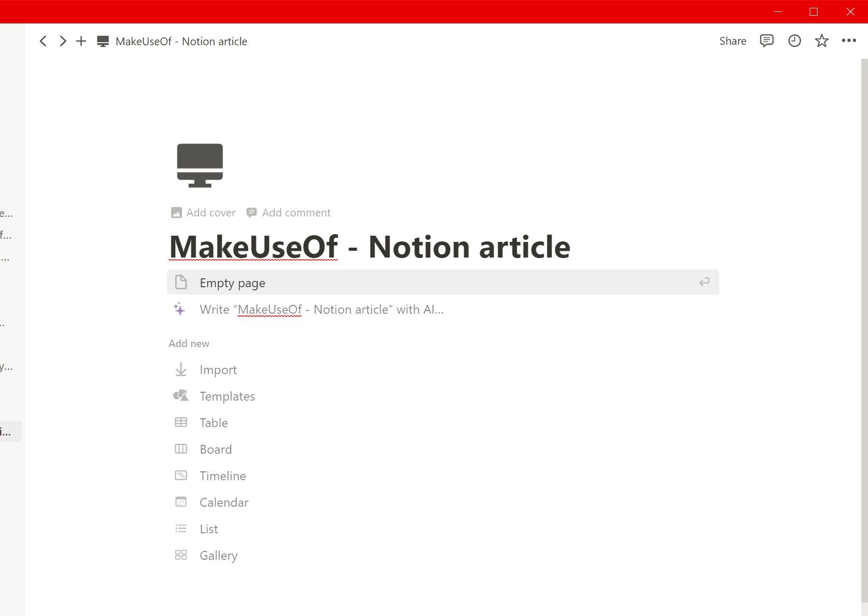
Task: Create a Calendar view
Action: [x=224, y=502]
